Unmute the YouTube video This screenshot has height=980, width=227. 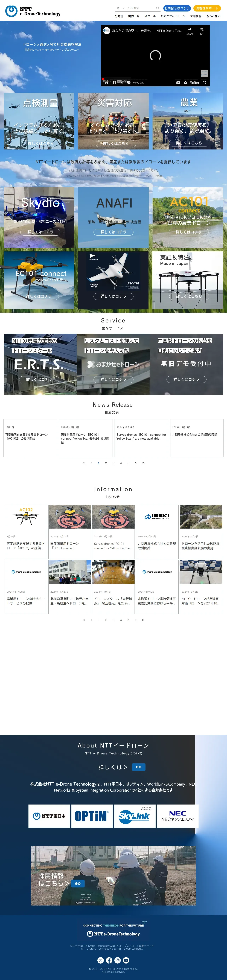pos(129,83)
